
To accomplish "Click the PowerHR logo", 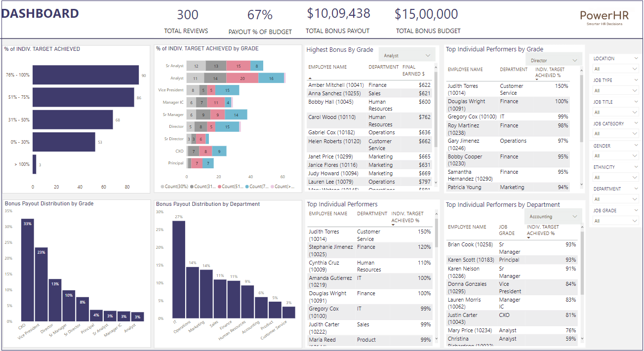I will (x=604, y=17).
